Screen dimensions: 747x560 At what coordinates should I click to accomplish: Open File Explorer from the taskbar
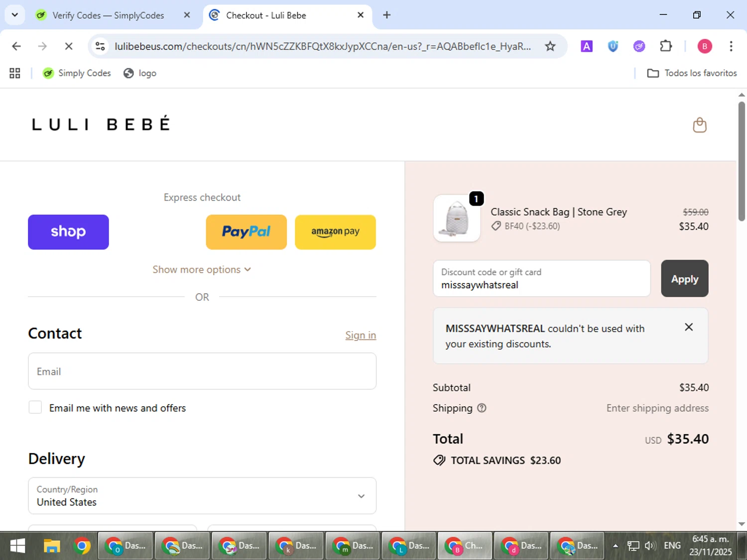[x=51, y=546]
